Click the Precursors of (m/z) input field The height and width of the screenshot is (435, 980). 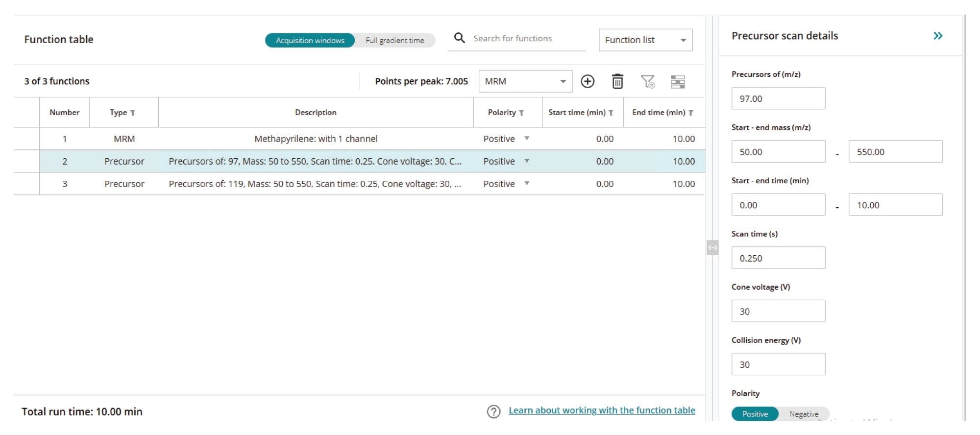point(778,98)
